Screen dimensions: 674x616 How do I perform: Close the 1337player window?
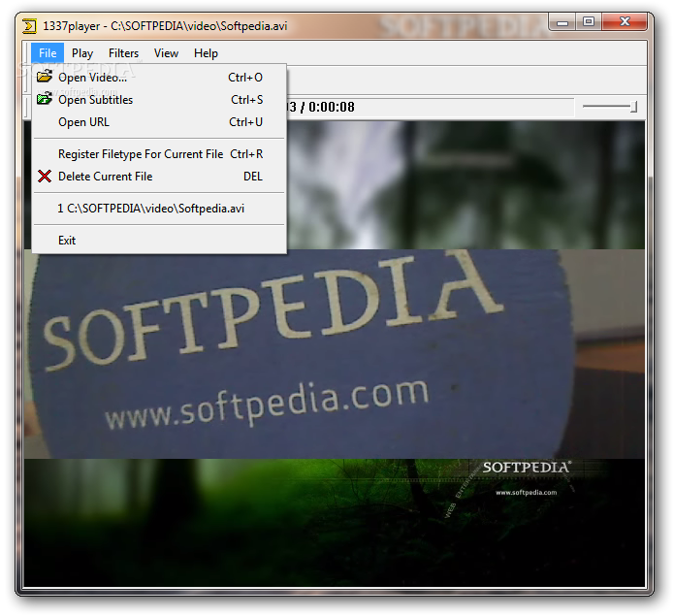coord(625,22)
